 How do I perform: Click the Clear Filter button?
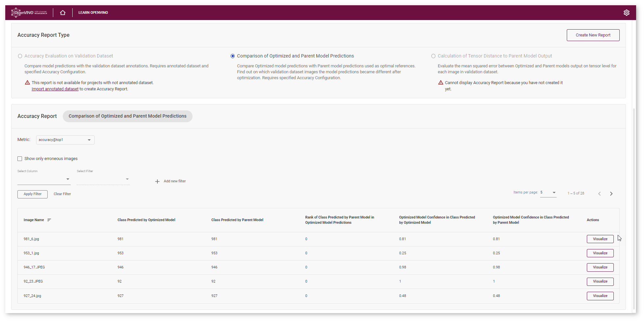62,194
